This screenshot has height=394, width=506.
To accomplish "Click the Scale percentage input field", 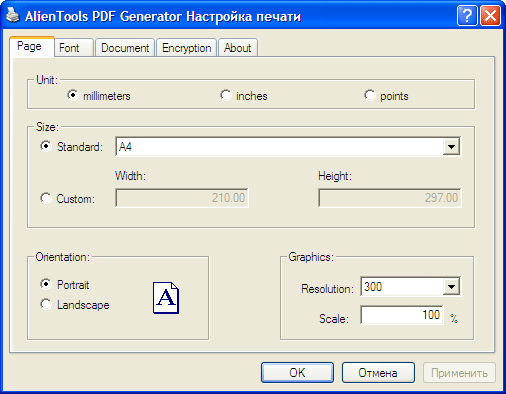I will pyautogui.click(x=402, y=315).
